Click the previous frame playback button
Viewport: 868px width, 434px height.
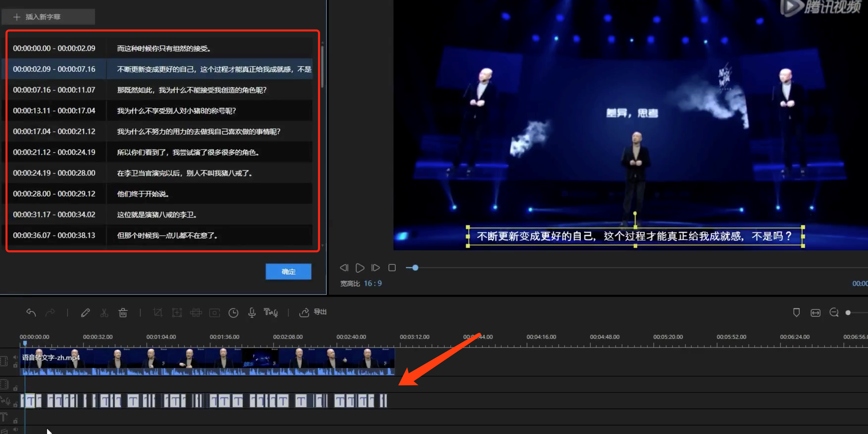coord(344,268)
